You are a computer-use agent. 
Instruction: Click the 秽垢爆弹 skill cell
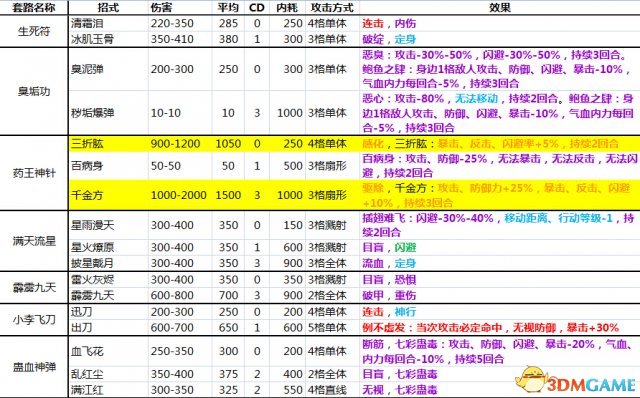coord(109,113)
